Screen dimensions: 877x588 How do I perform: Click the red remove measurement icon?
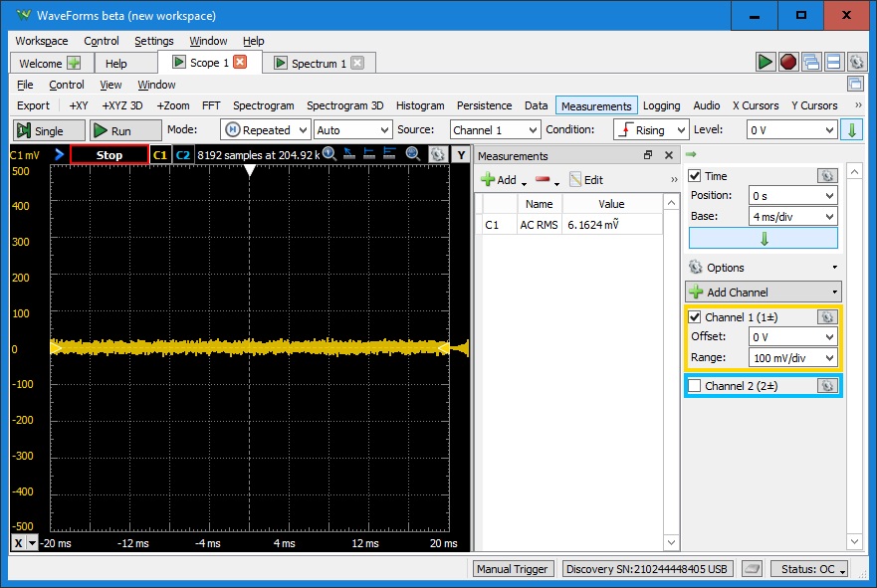(x=543, y=180)
